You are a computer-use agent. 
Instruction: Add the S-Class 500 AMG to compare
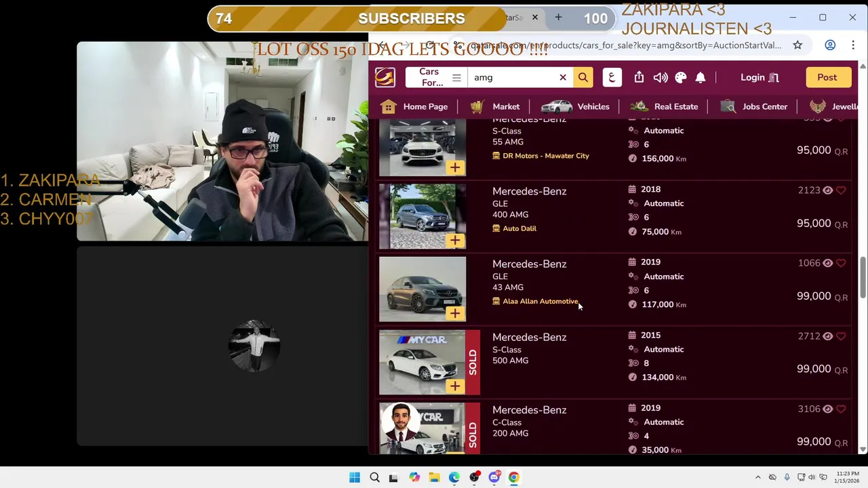[455, 386]
